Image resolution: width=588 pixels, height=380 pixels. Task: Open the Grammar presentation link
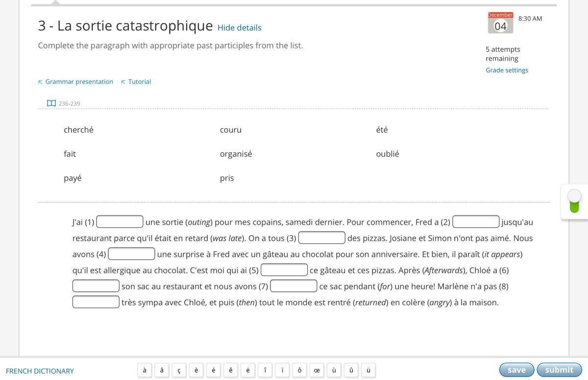point(79,82)
